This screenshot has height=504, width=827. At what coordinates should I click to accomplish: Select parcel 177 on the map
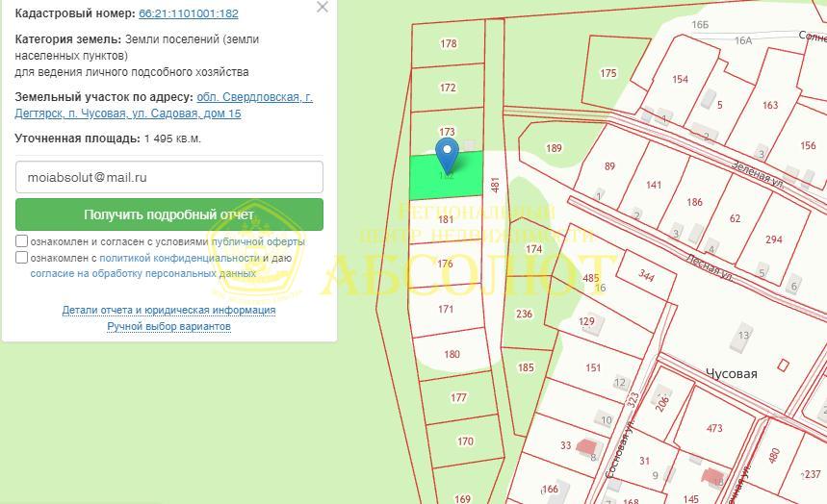click(458, 397)
